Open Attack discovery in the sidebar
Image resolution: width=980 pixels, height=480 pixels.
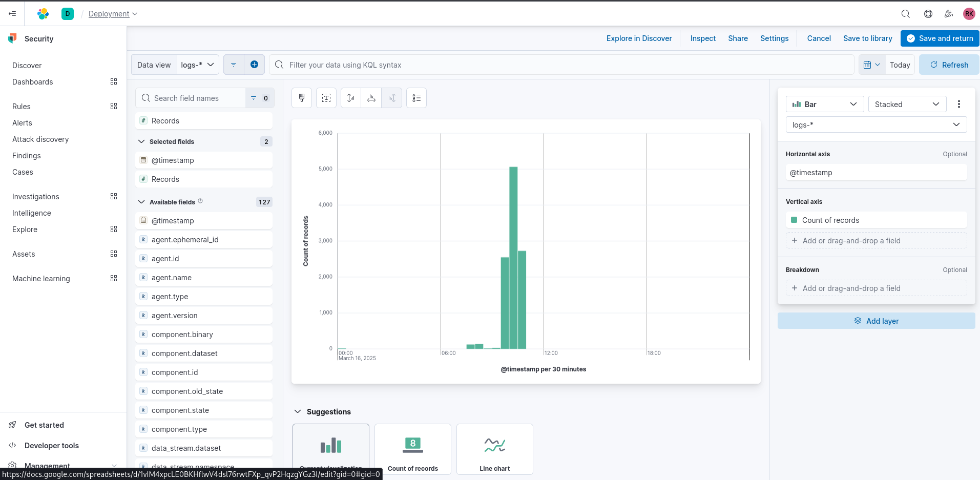tap(40, 139)
